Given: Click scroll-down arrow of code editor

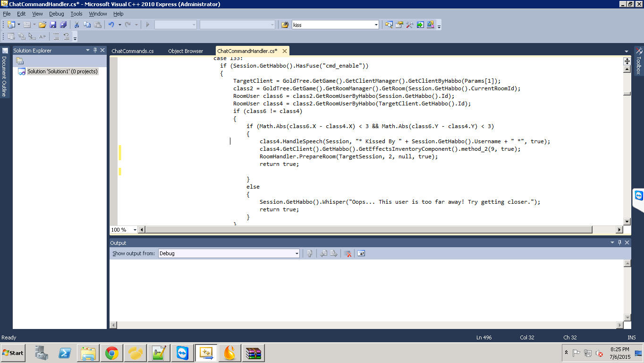Looking at the screenshot, I should tap(627, 222).
